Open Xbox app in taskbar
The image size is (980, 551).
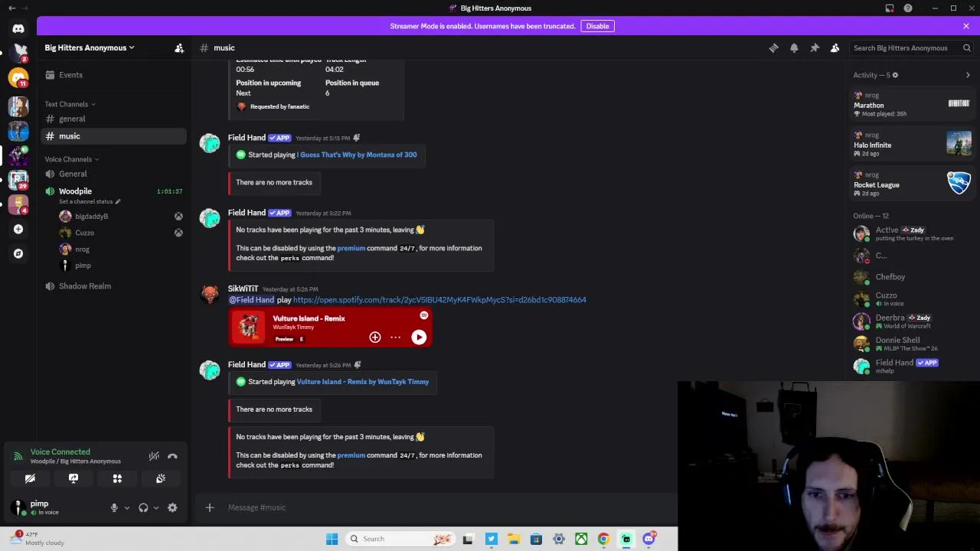[x=582, y=539]
